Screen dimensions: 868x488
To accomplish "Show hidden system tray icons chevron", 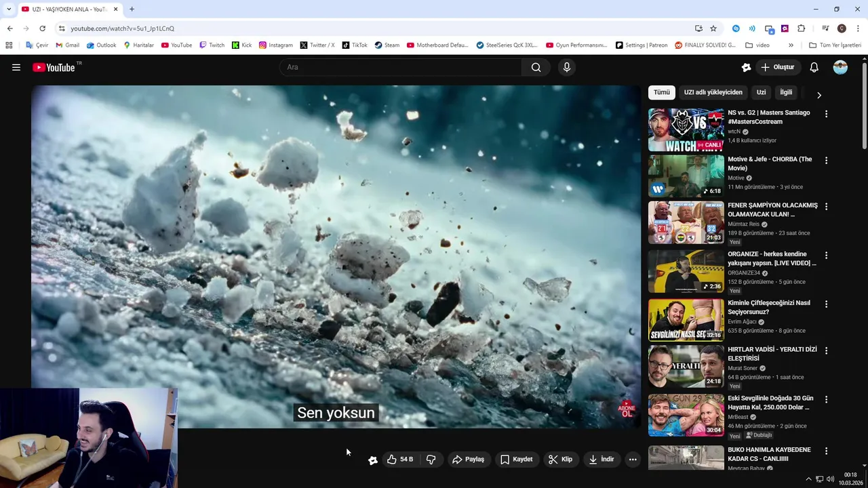I will 808,479.
